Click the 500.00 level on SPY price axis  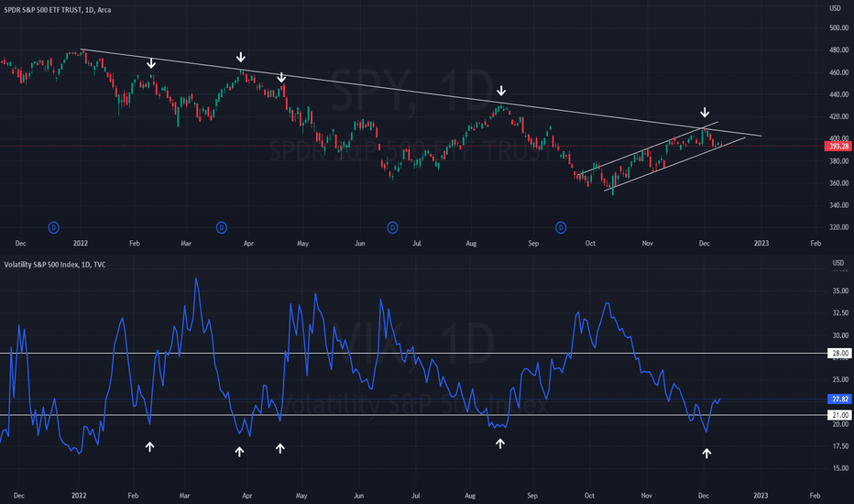(x=838, y=27)
